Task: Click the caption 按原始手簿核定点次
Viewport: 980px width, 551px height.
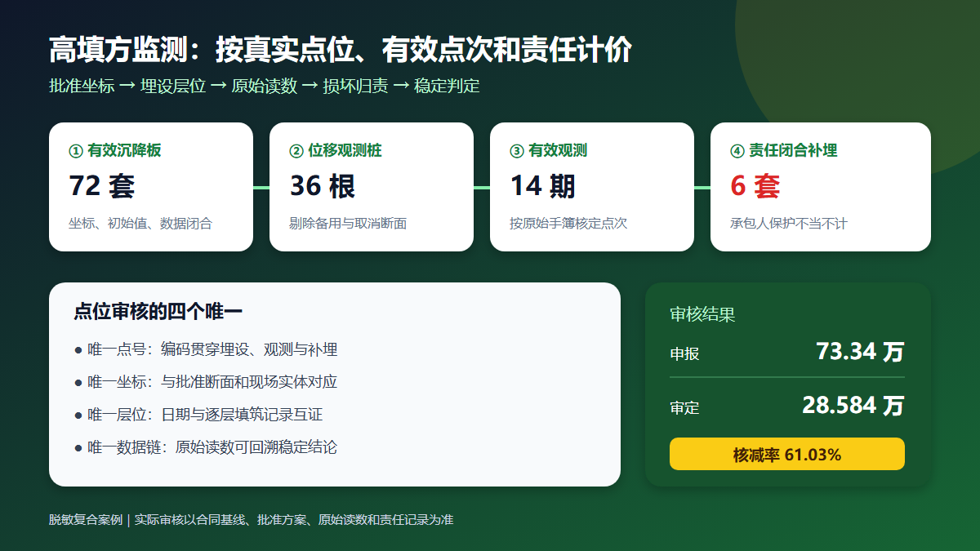Action: point(568,223)
